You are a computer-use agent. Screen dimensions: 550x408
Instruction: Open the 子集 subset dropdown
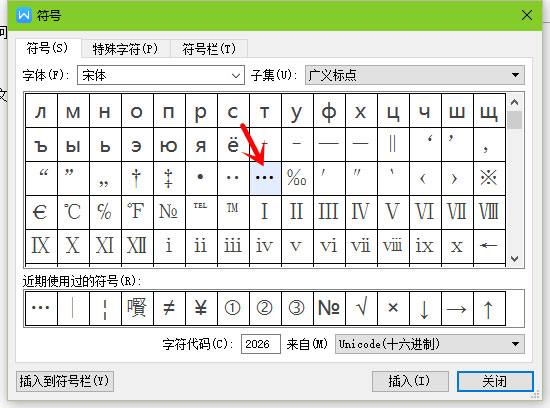pyautogui.click(x=415, y=75)
